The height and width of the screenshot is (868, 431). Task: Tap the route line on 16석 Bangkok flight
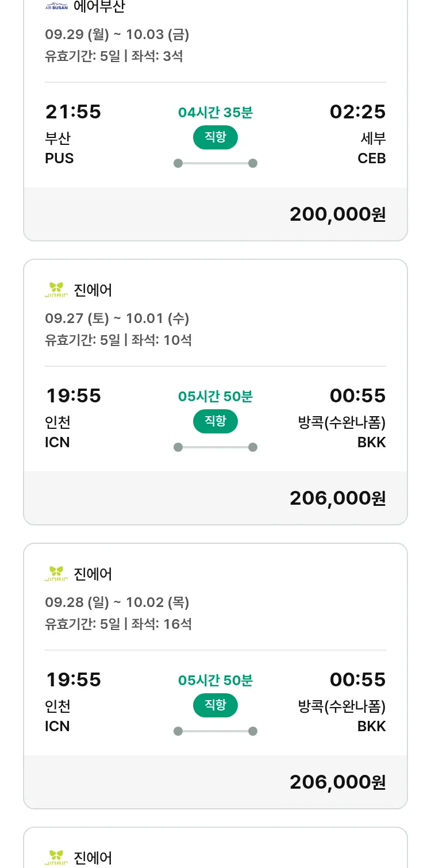point(215,731)
